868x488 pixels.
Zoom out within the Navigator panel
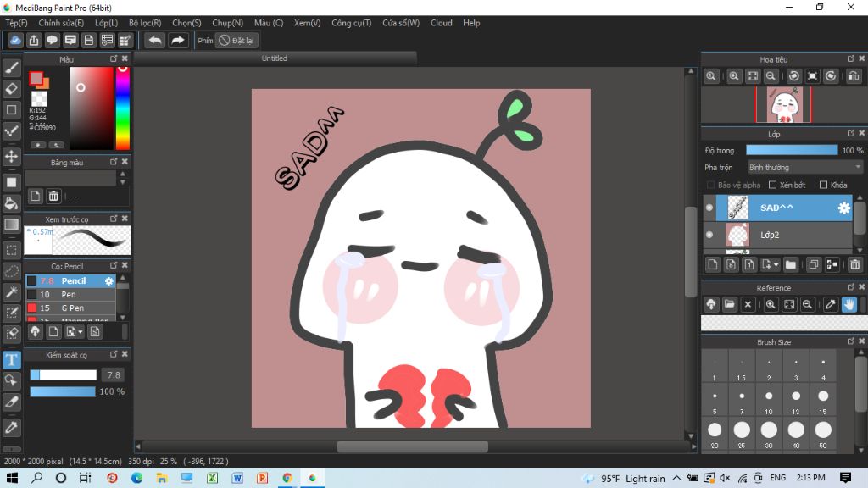[771, 76]
